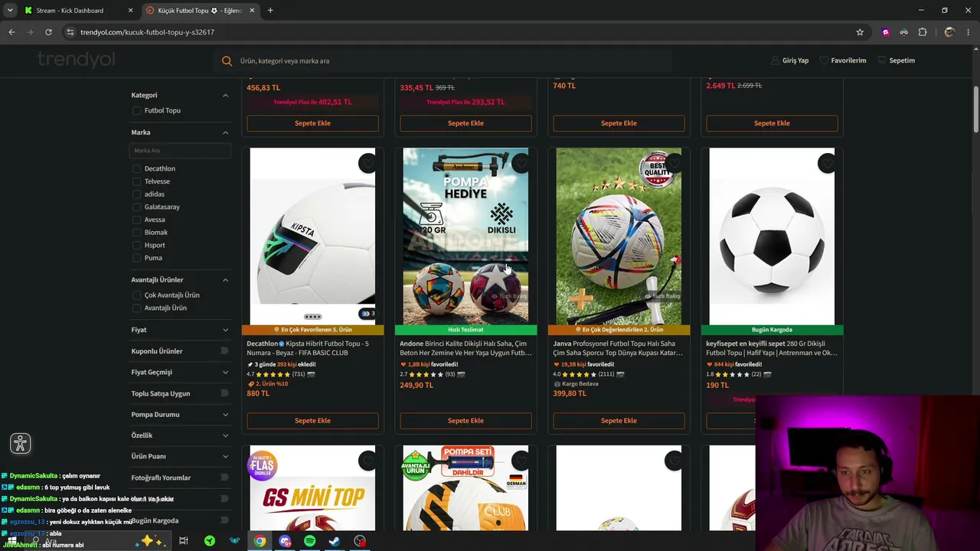Click the Trendyol product search box
This screenshot has width=980, height=551.
tap(443, 61)
